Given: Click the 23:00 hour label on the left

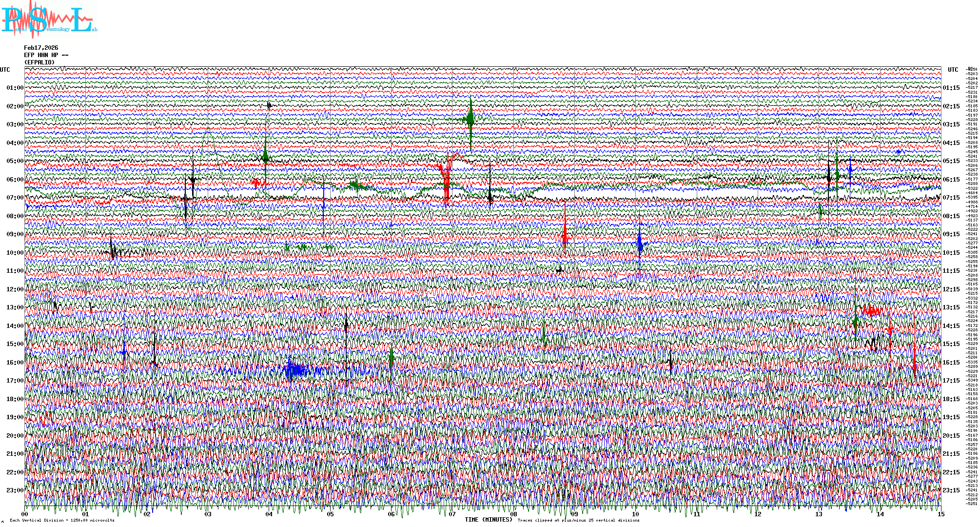Looking at the screenshot, I should coord(15,490).
